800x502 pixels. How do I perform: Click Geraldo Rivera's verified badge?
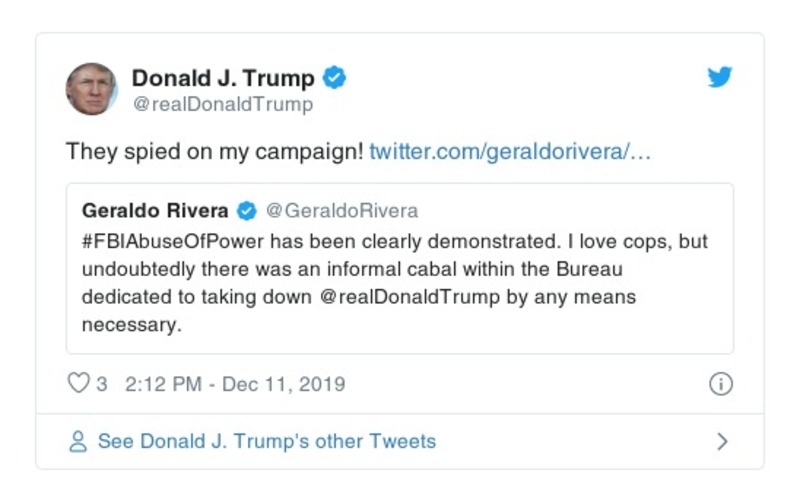(246, 211)
